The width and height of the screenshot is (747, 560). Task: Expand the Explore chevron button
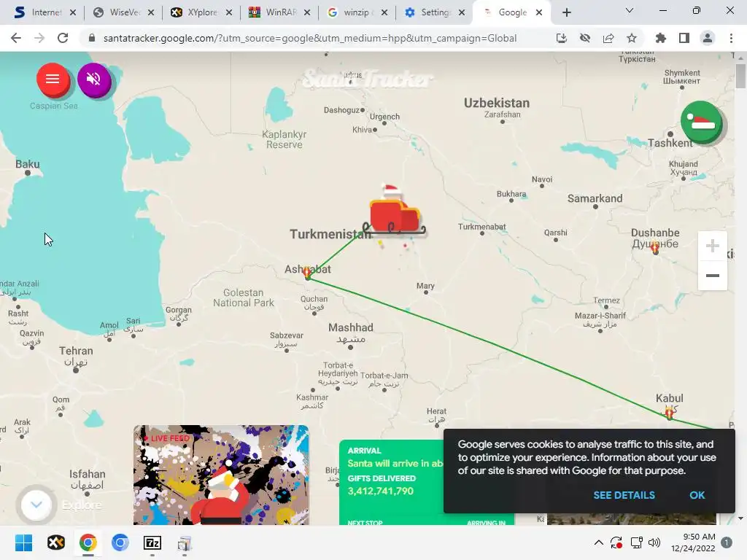tap(36, 505)
